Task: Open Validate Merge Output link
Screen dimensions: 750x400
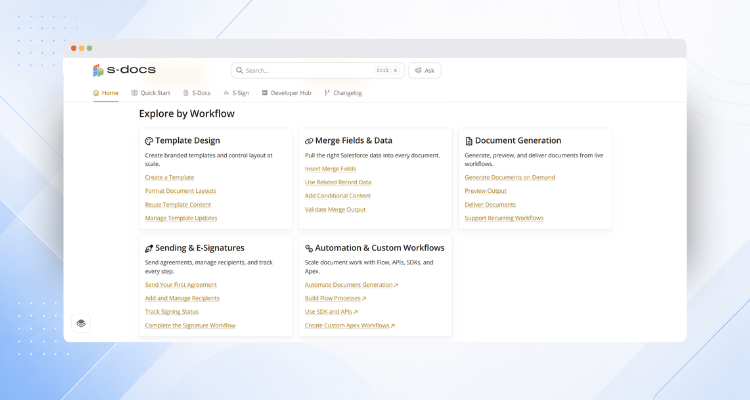Action: point(335,210)
